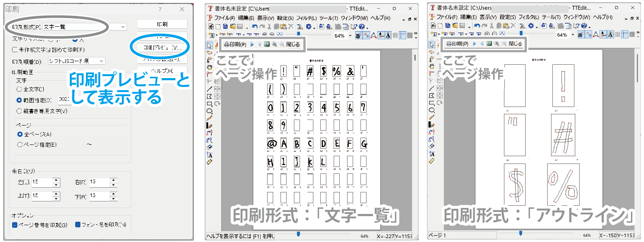This screenshot has height=242, width=644.
Task: Click the next page arrow in the 文字一覧 preview toolbar
Action: (252, 44)
